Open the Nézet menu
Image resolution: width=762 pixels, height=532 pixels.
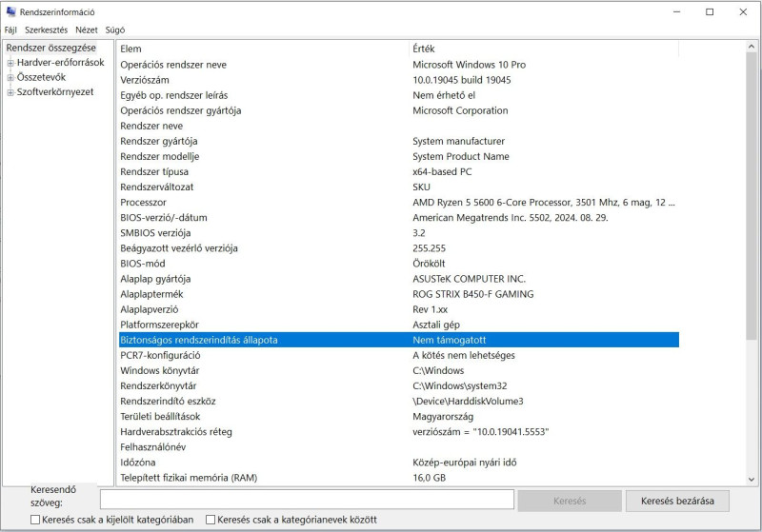87,30
